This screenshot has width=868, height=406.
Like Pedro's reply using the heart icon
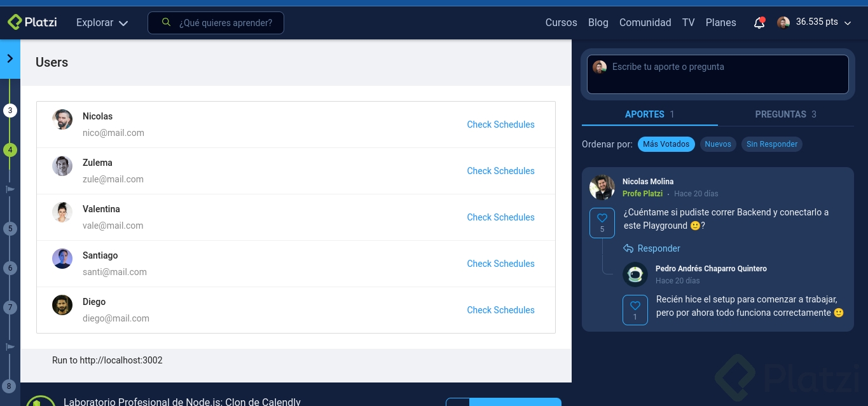tap(635, 306)
